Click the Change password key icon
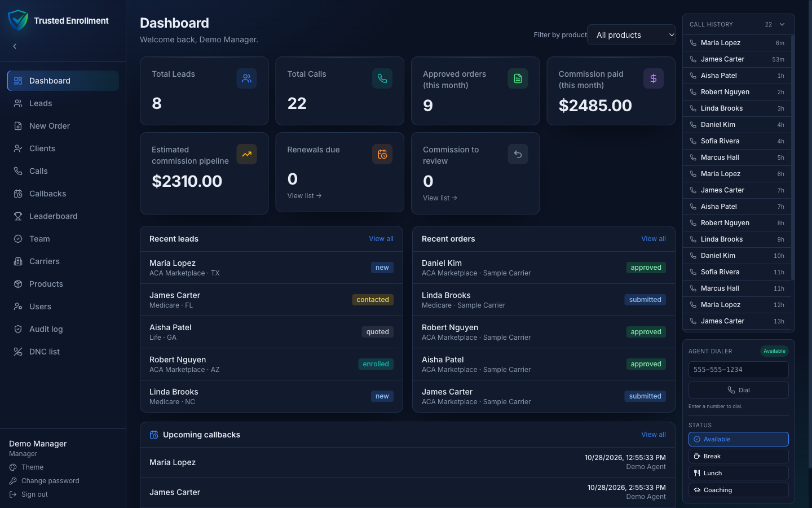The height and width of the screenshot is (508, 812). (x=13, y=481)
